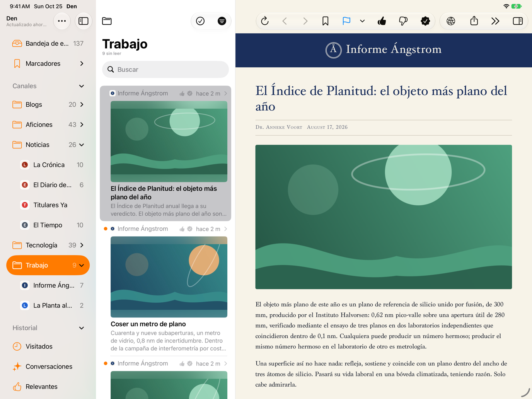The width and height of the screenshot is (532, 399).
Task: Flag the article with blue flag
Action: pyautogui.click(x=346, y=21)
